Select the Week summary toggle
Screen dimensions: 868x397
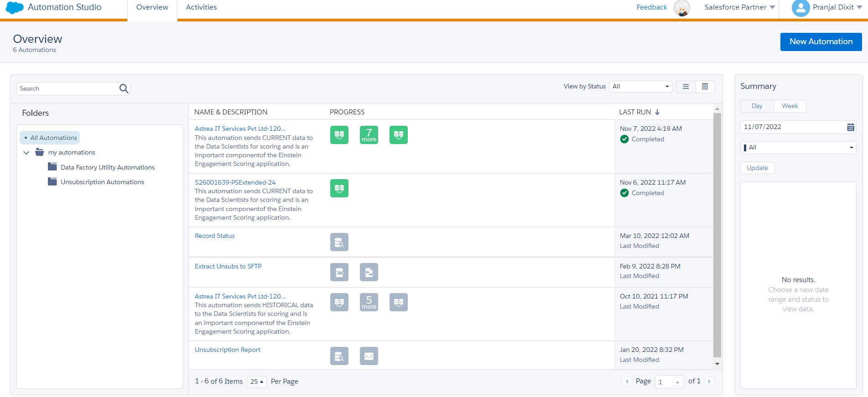pyautogui.click(x=790, y=106)
